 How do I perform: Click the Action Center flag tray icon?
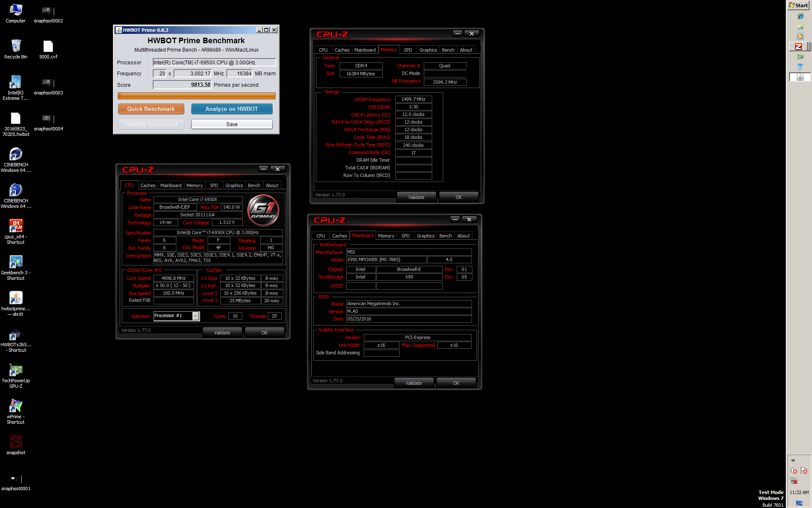coord(804,471)
